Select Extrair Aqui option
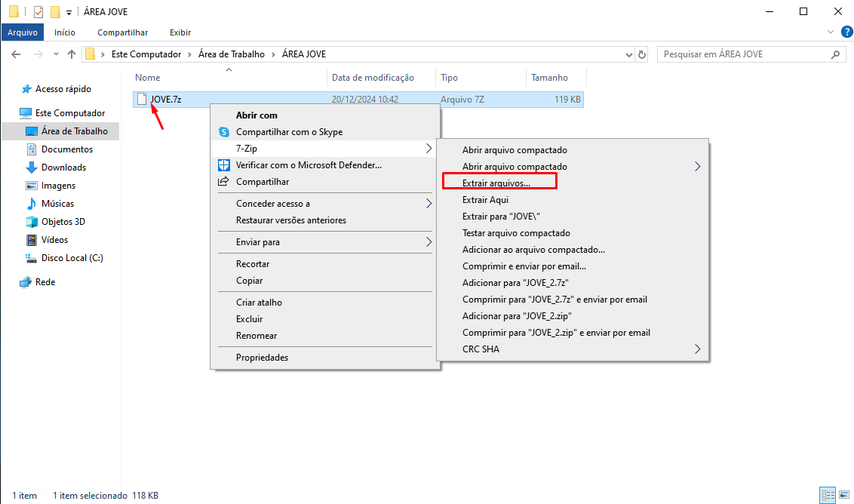854x504 pixels. [x=485, y=200]
